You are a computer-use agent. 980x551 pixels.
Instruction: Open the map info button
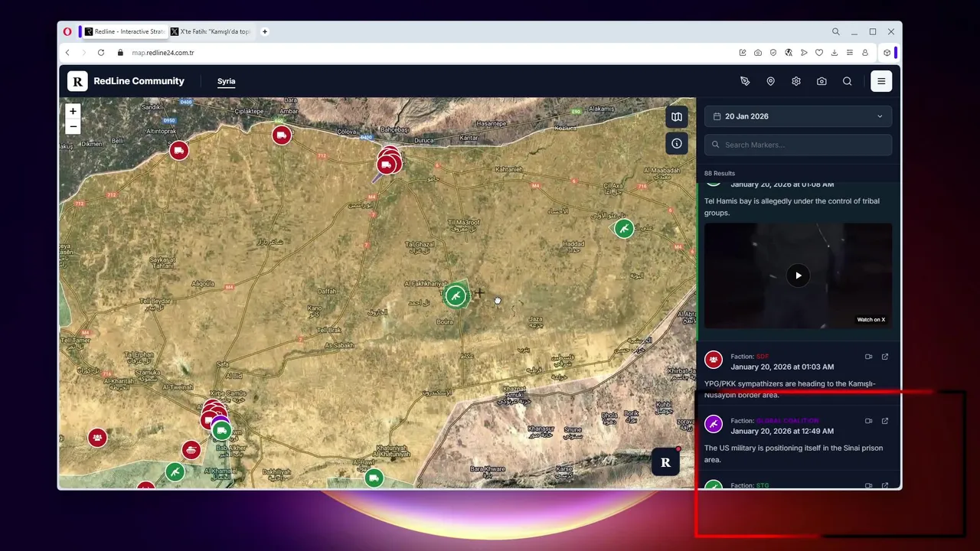pos(677,143)
